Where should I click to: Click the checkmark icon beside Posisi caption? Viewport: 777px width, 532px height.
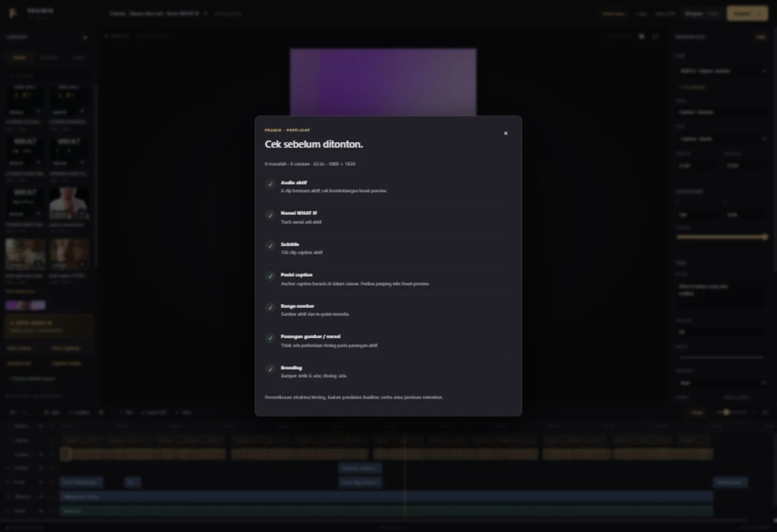(270, 276)
